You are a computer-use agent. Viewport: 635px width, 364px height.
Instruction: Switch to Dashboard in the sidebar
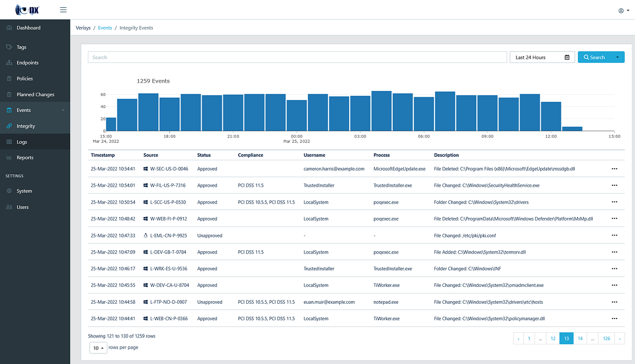tap(8, 27)
